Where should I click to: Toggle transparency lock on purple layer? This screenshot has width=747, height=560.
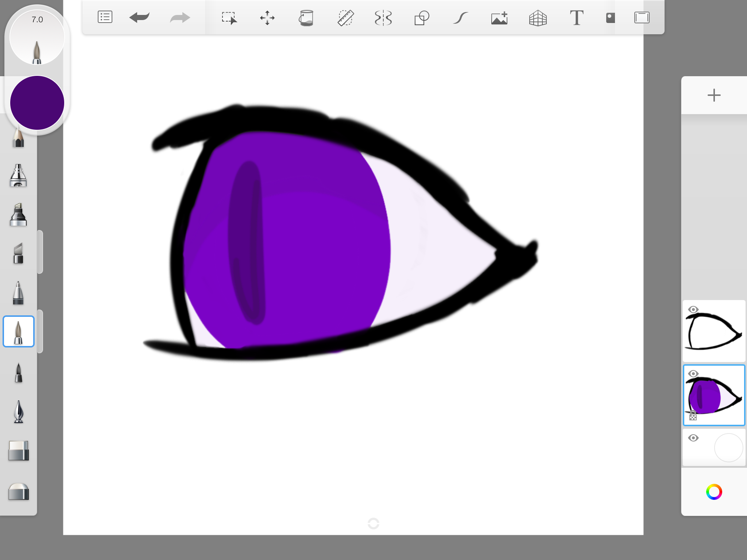click(693, 416)
